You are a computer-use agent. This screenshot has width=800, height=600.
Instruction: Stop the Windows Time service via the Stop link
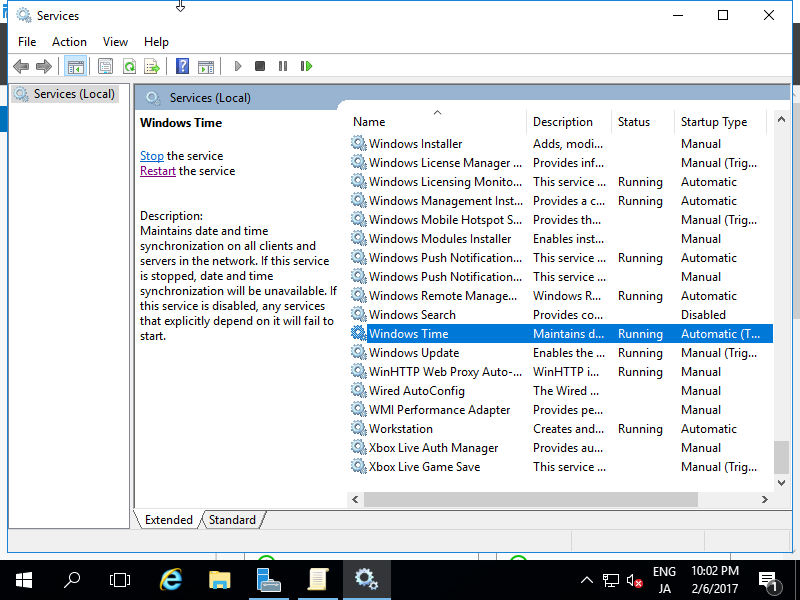[151, 155]
